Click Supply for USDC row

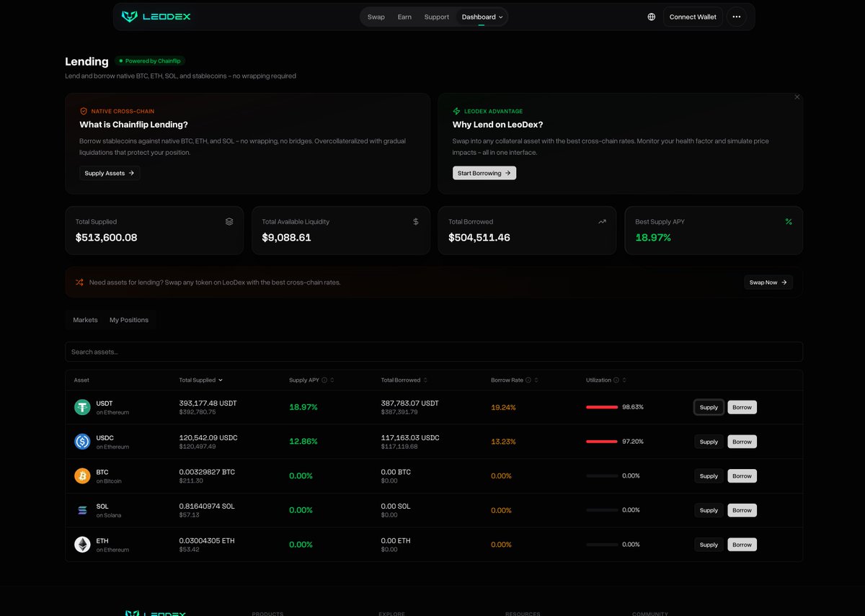point(709,442)
